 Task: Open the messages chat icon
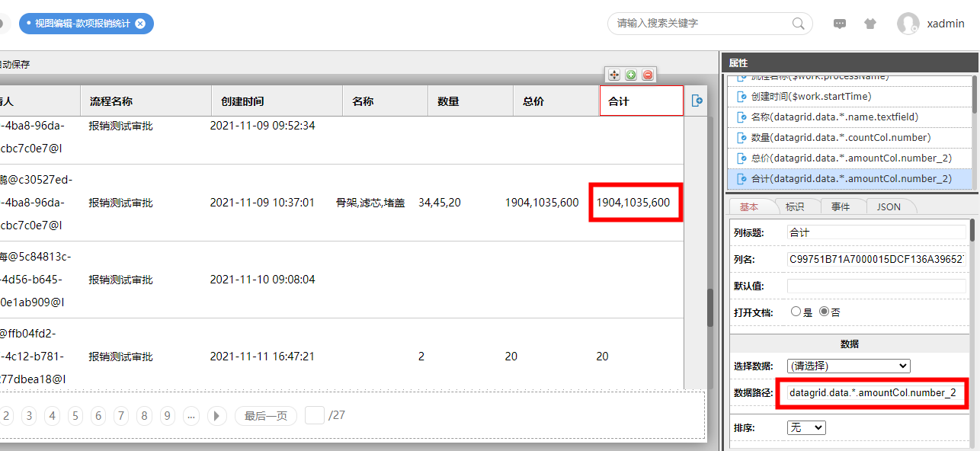(x=840, y=24)
